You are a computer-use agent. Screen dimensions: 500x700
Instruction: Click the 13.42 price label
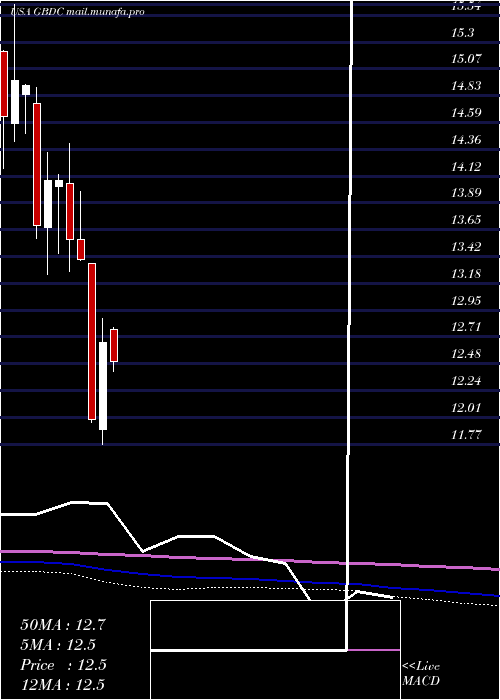click(466, 246)
